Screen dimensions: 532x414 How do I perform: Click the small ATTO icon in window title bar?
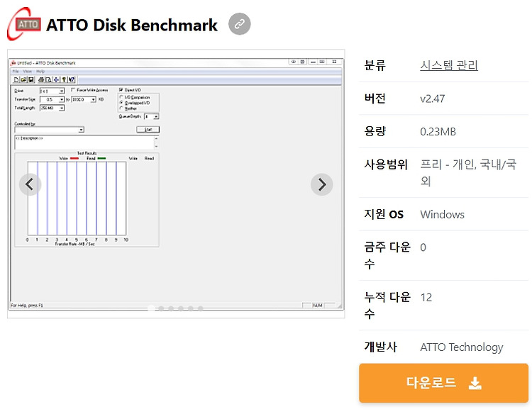(13, 63)
